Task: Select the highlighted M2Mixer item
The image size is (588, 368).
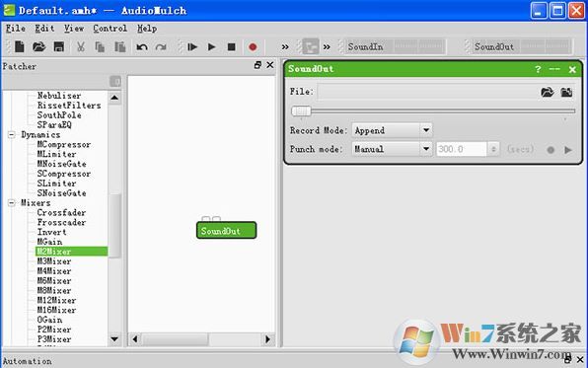Action: point(72,252)
